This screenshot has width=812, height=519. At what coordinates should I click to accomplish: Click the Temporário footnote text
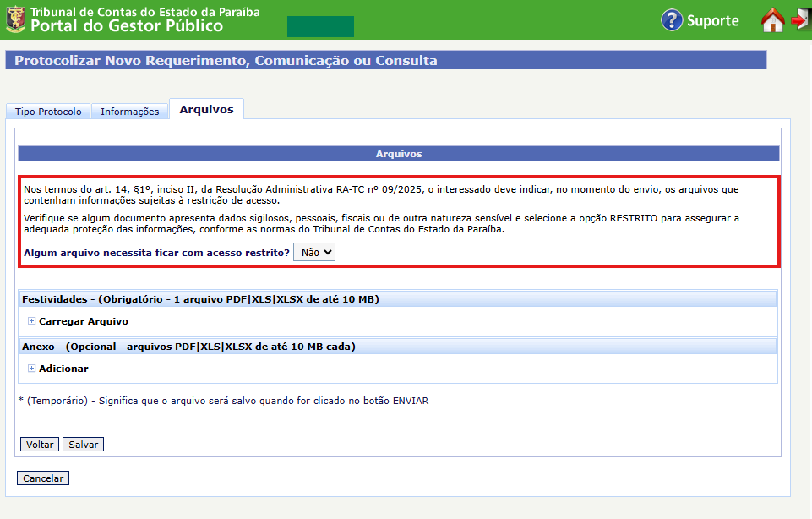click(x=223, y=401)
